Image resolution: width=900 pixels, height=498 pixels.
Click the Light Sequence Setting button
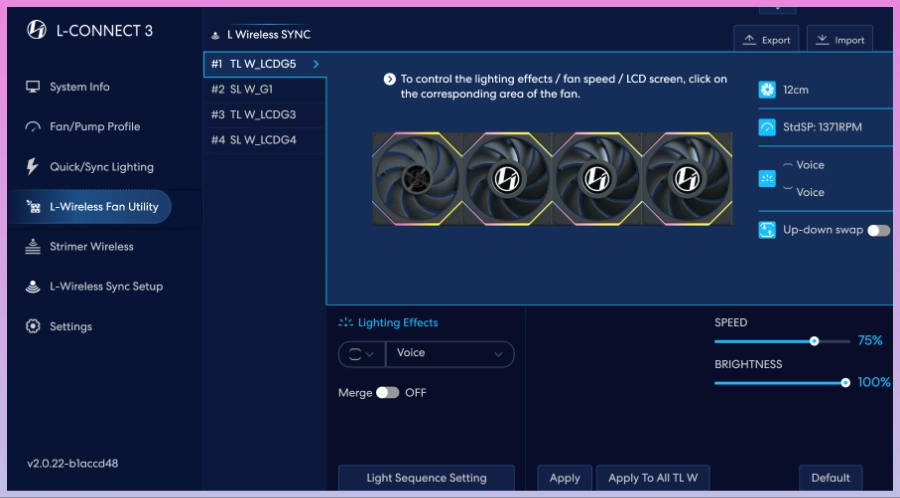pyautogui.click(x=426, y=478)
